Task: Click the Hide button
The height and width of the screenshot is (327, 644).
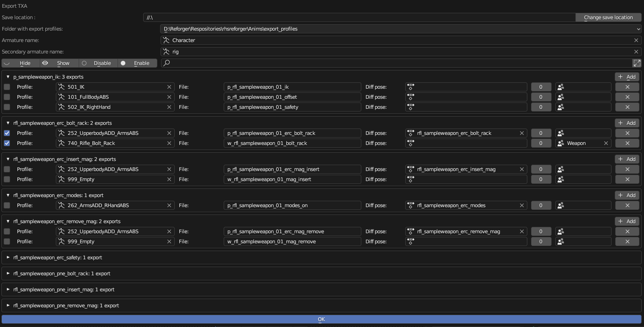Action: coord(21,63)
